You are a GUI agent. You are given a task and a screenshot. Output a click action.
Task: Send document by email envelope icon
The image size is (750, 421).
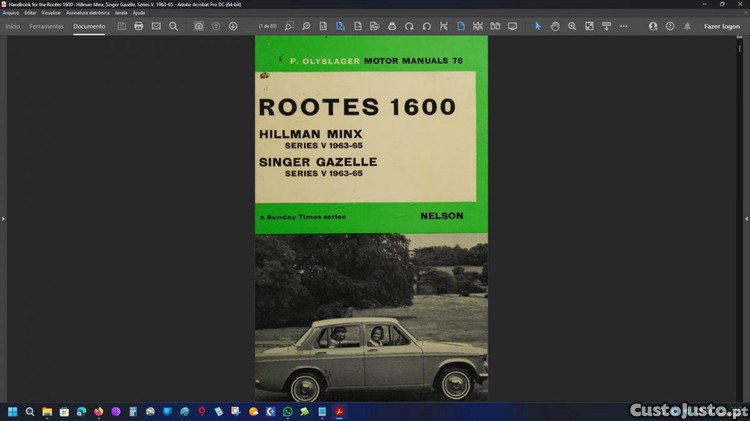click(x=156, y=26)
